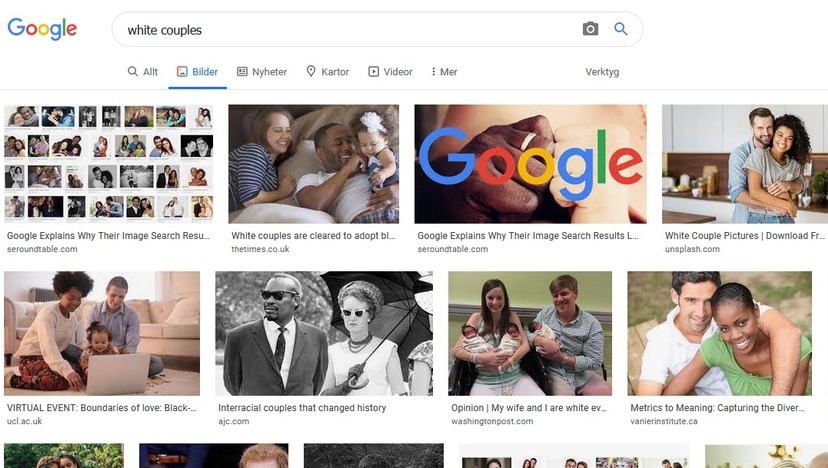This screenshot has height=468, width=828.
Task: Open the thumbnail of family lying in bed
Action: click(314, 164)
